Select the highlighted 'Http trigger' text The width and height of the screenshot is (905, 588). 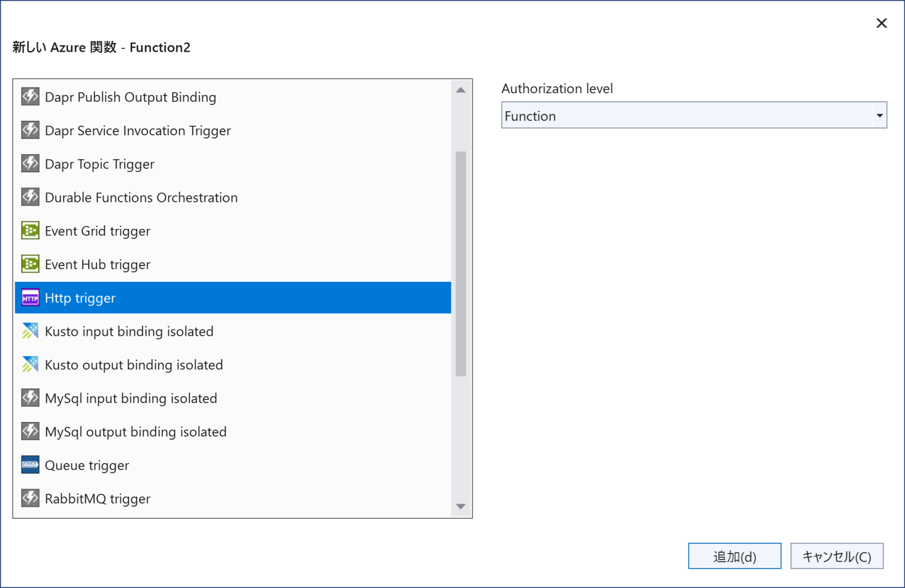pyautogui.click(x=80, y=298)
